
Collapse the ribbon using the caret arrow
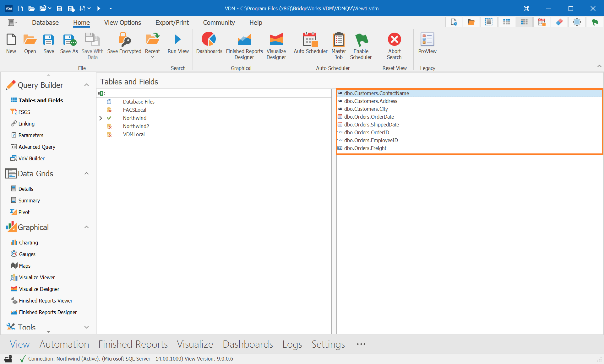point(599,66)
